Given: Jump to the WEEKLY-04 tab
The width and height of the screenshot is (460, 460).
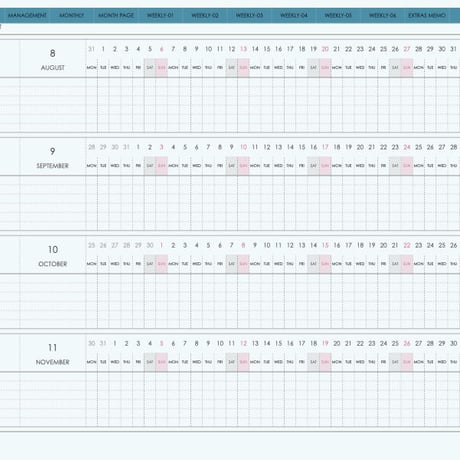Looking at the screenshot, I should [294, 15].
